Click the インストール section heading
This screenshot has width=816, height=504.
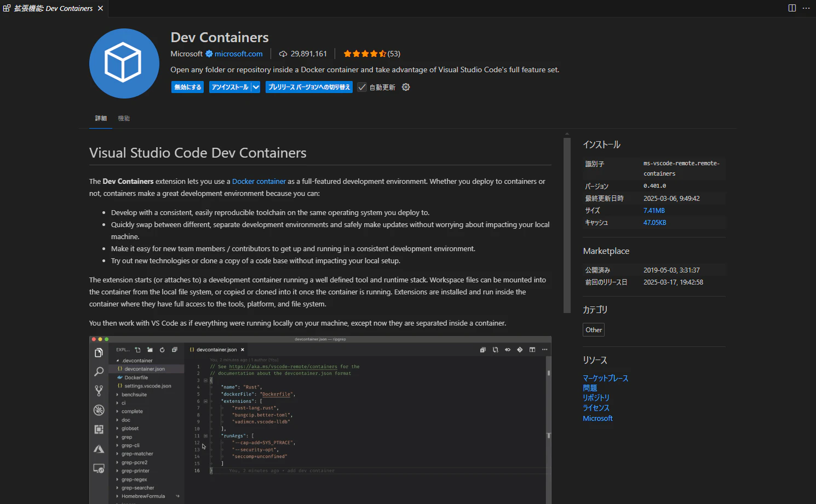tap(602, 144)
